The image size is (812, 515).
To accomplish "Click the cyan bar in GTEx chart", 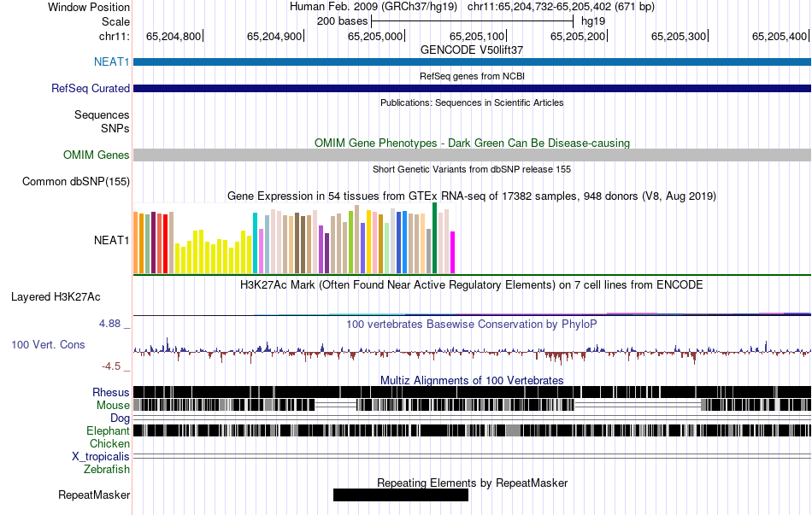I will point(255,243).
